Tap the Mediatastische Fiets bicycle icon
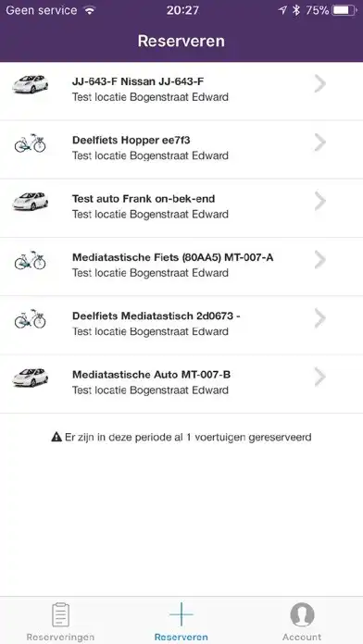Viewport: 363px width, 644px height. point(30,260)
